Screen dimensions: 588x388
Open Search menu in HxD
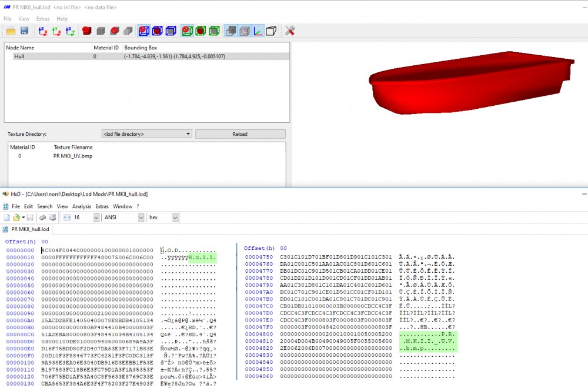pyautogui.click(x=45, y=206)
